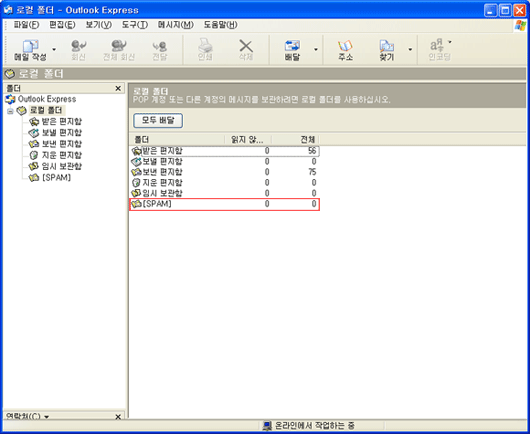Click the 메일 작성 compose mail icon
Image resolution: width=530 pixels, height=434 pixels.
pyautogui.click(x=30, y=46)
